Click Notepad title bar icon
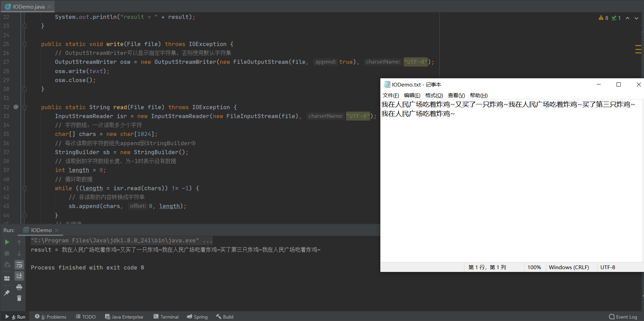The width and height of the screenshot is (644, 321). (x=387, y=84)
